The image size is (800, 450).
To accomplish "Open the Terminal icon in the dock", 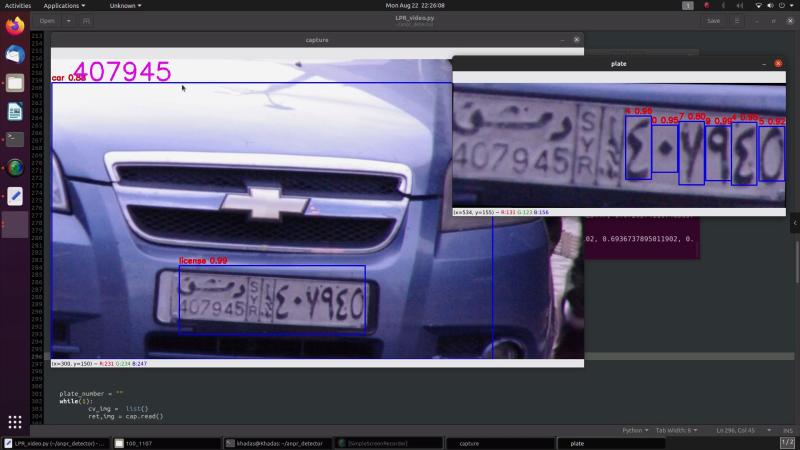I will click(x=15, y=139).
